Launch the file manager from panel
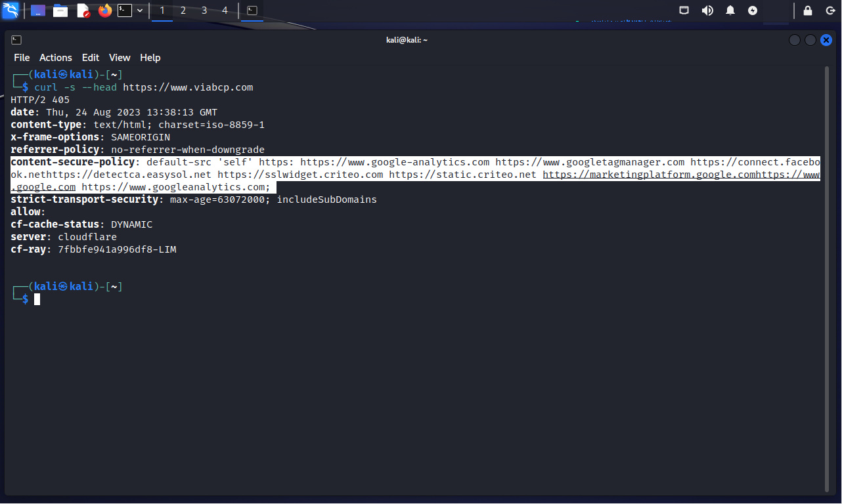The image size is (842, 504). click(60, 10)
